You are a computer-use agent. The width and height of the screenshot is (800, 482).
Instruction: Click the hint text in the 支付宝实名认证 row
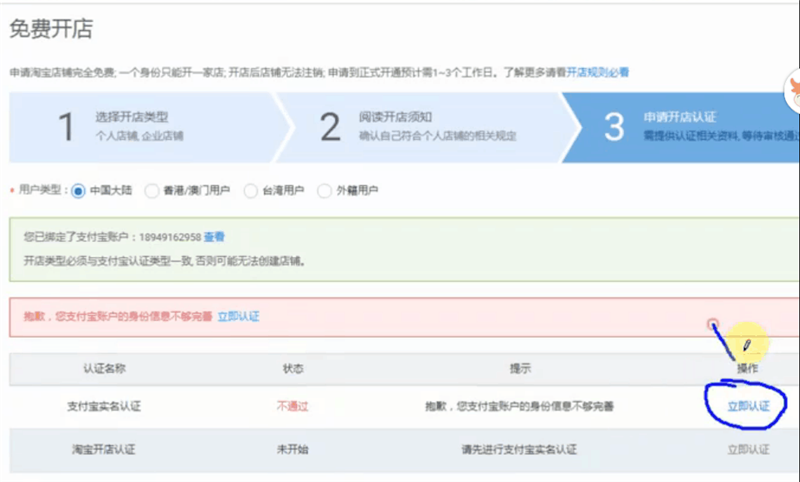(x=519, y=406)
